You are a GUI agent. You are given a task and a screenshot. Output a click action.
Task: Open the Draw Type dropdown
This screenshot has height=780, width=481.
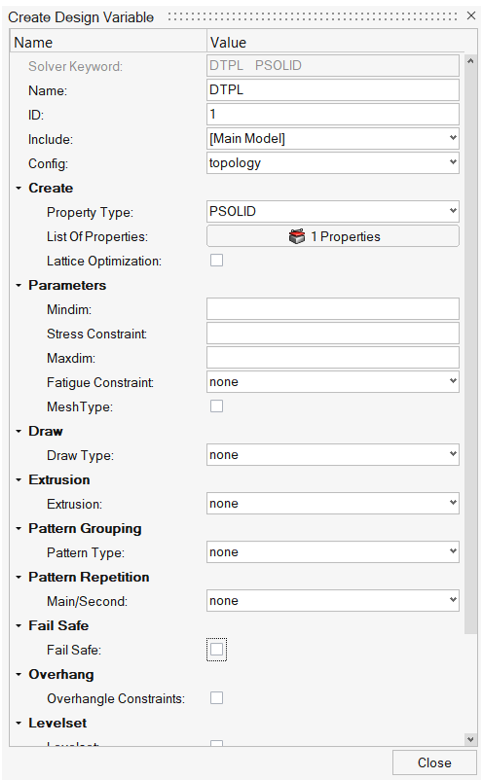333,455
